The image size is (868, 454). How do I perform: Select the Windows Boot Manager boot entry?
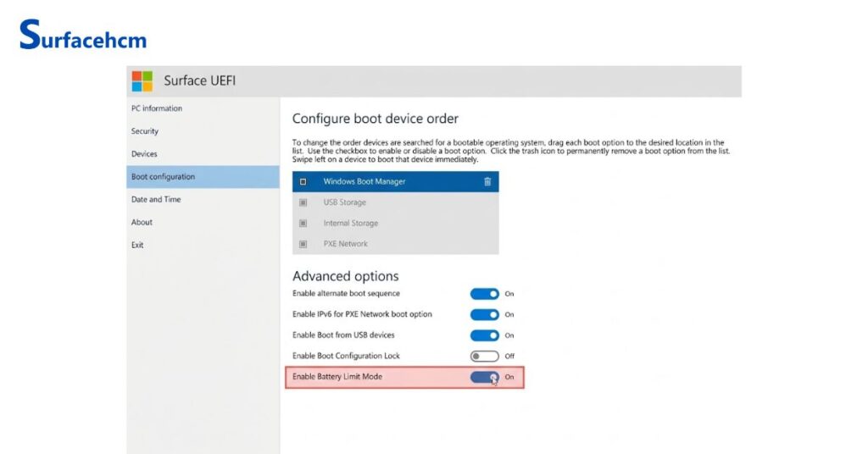point(395,181)
